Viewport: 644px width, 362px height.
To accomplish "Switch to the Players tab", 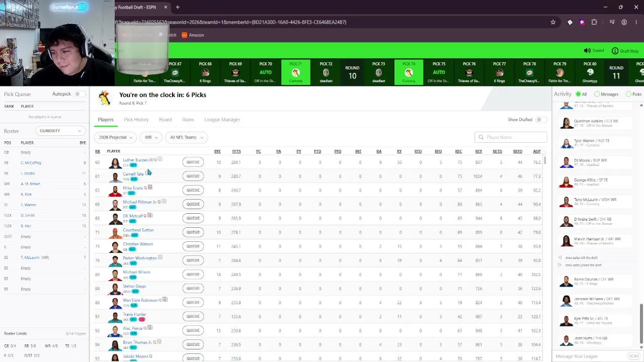I will tap(106, 120).
